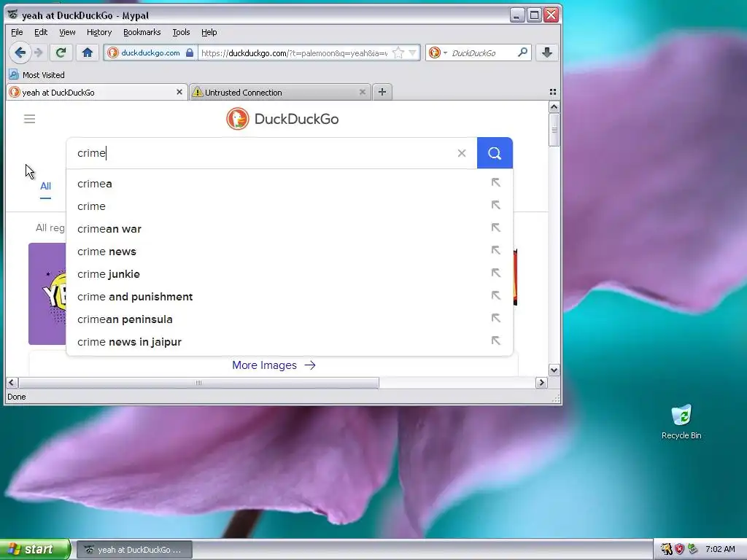Screen dimensions: 747x560
Task: Select the 'crime junkie' suggestion
Action: click(x=290, y=274)
